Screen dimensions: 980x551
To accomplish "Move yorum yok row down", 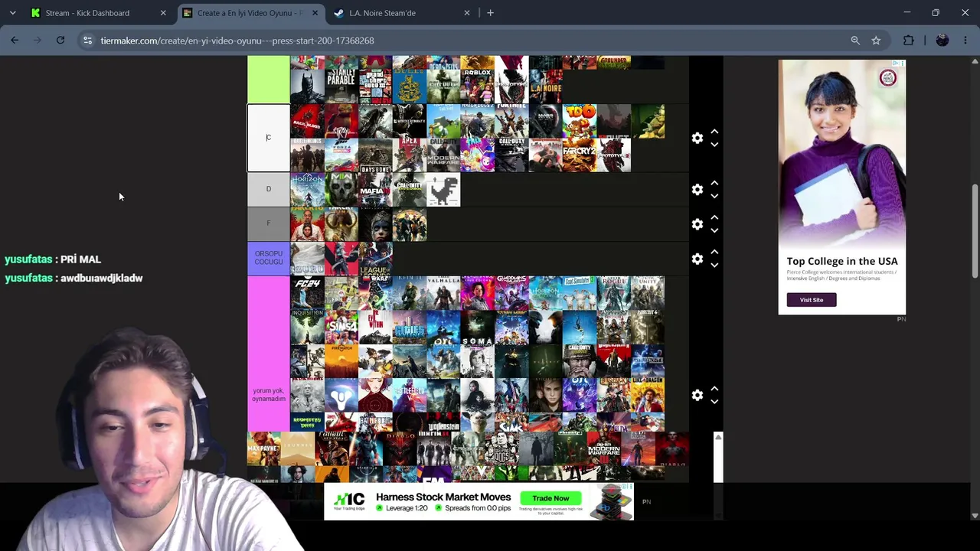I will [x=714, y=402].
